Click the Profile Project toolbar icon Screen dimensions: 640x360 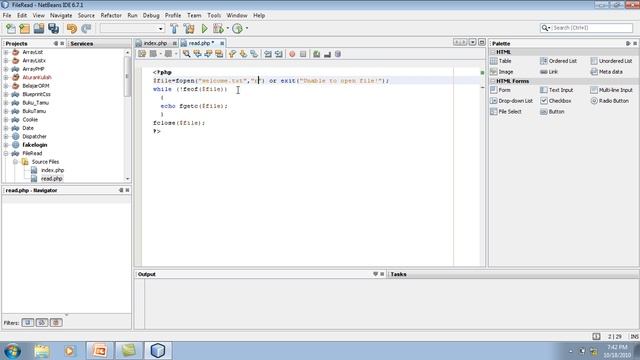[x=238, y=29]
